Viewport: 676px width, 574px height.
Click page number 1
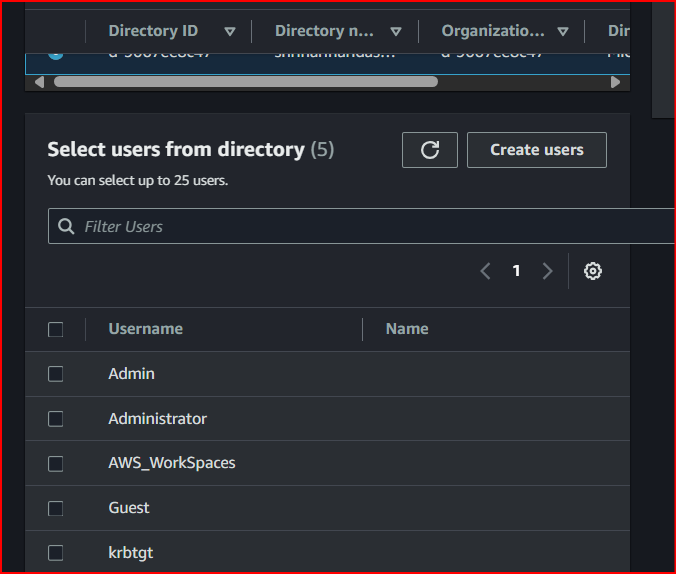[516, 271]
